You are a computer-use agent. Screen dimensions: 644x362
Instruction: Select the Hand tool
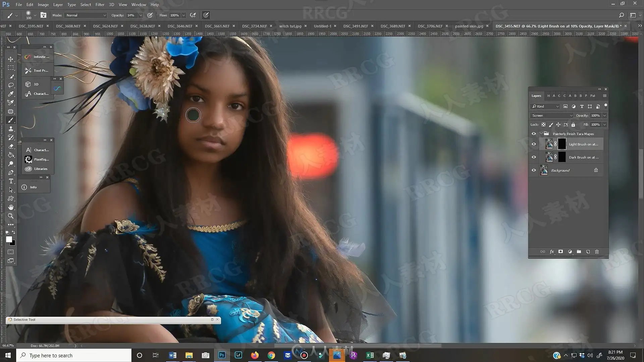11,207
